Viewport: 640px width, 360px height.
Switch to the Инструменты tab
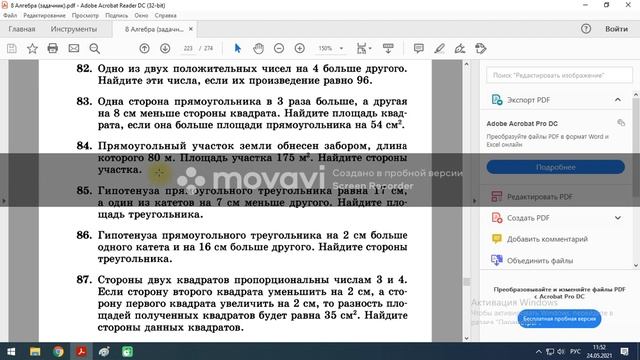coord(74,29)
